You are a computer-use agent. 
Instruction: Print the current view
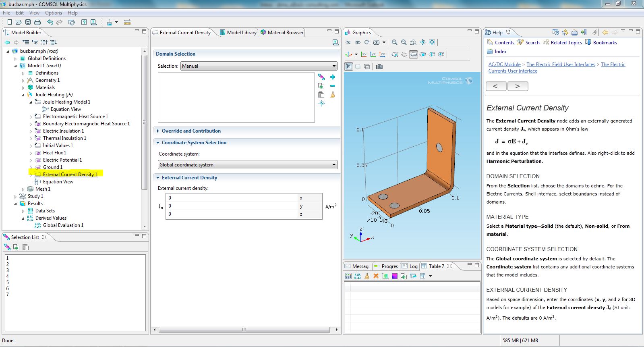pyautogui.click(x=37, y=22)
